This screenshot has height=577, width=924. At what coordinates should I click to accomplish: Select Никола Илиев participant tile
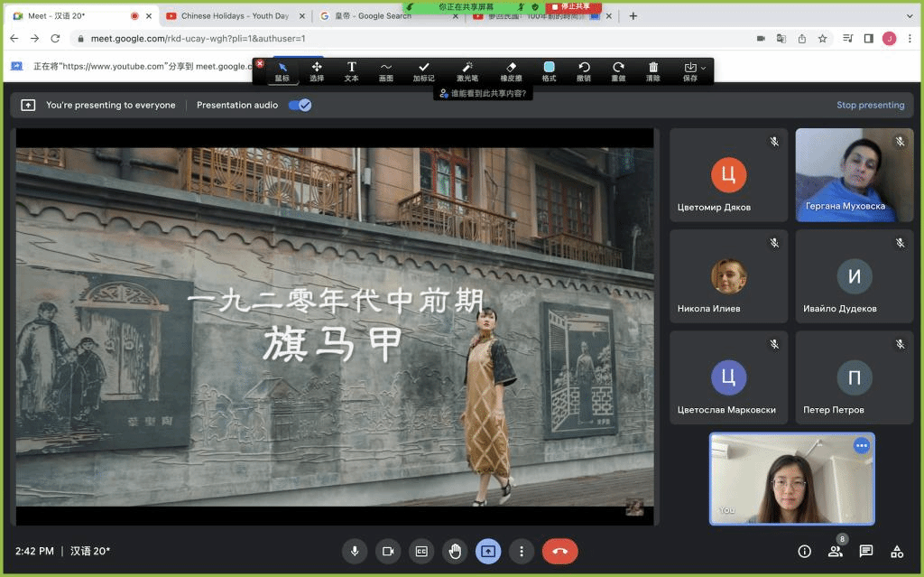(x=728, y=276)
